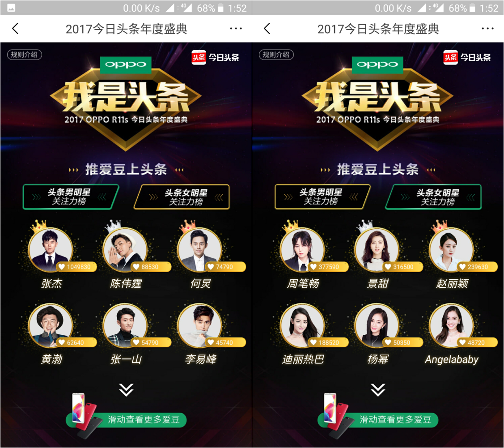Select Angelababy's avatar photo

tap(451, 325)
